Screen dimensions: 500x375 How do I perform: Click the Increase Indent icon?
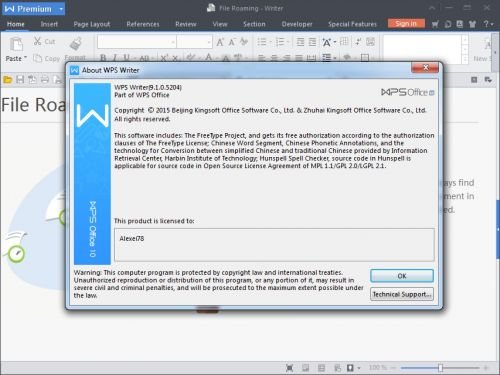312,42
